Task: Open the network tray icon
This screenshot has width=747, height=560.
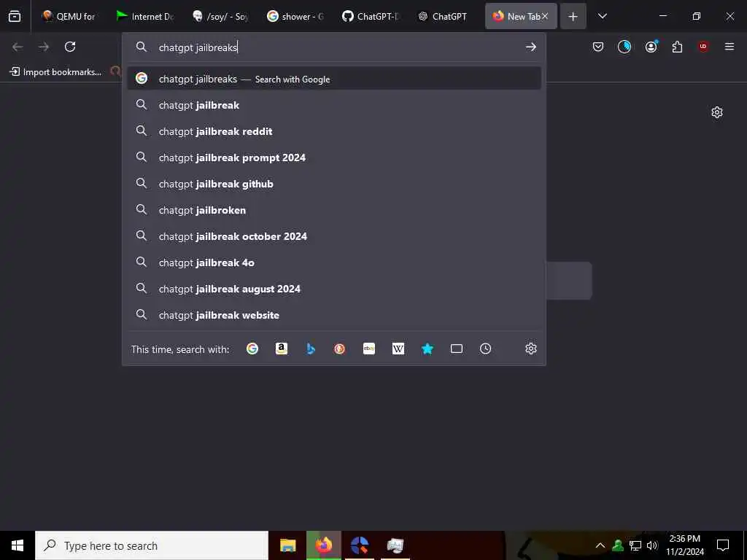Action: (635, 545)
